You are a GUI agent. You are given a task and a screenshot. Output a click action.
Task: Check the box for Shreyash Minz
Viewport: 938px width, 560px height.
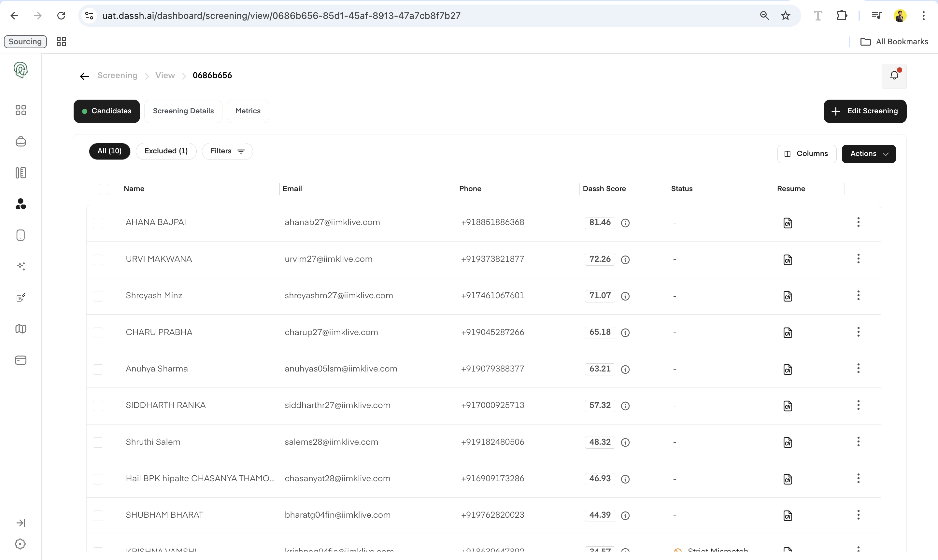[98, 296]
